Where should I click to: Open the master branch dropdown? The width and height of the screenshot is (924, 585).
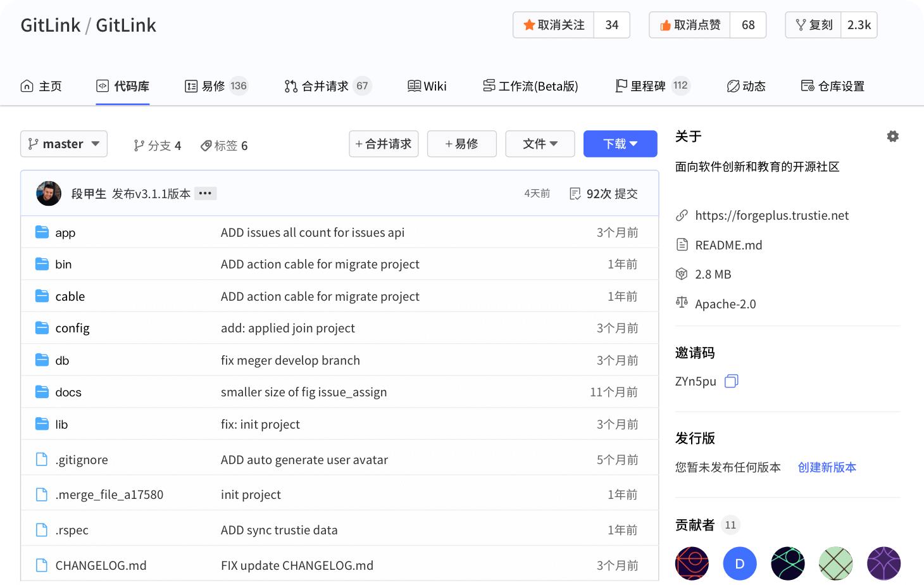pyautogui.click(x=63, y=144)
